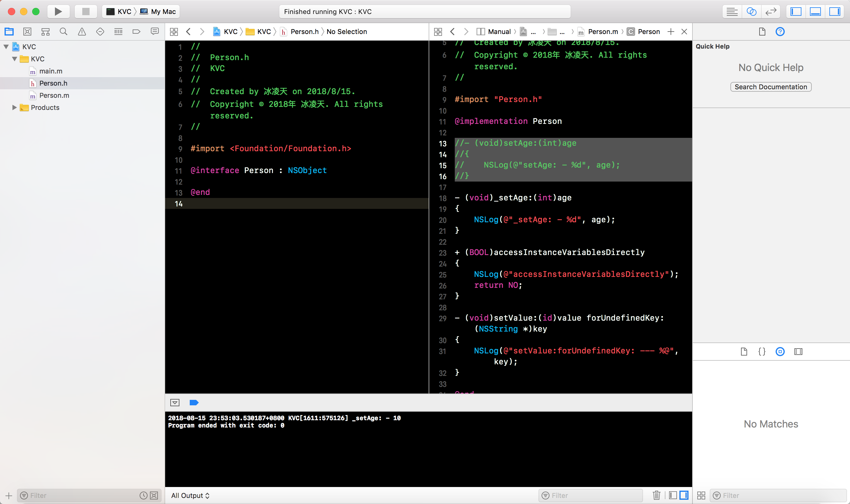
Task: Clear console with trash icon
Action: (656, 495)
